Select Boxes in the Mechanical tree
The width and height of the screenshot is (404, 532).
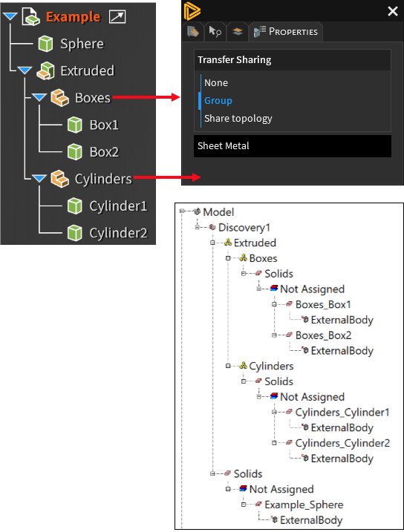[x=263, y=258]
